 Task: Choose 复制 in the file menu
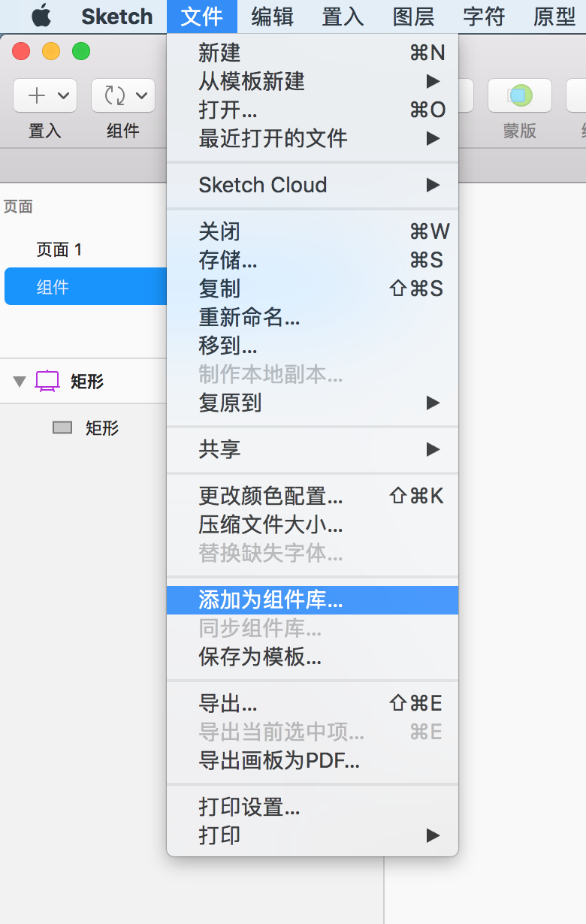[313, 288]
